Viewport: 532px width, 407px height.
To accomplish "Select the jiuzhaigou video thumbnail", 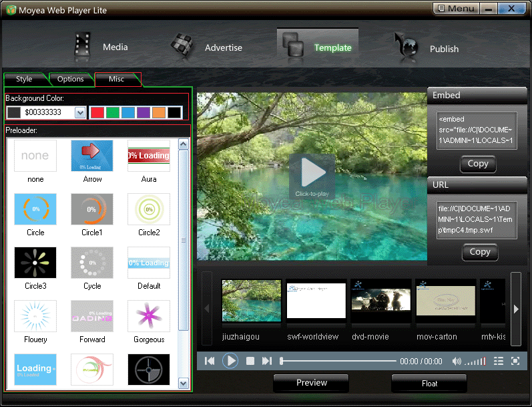I will click(252, 301).
